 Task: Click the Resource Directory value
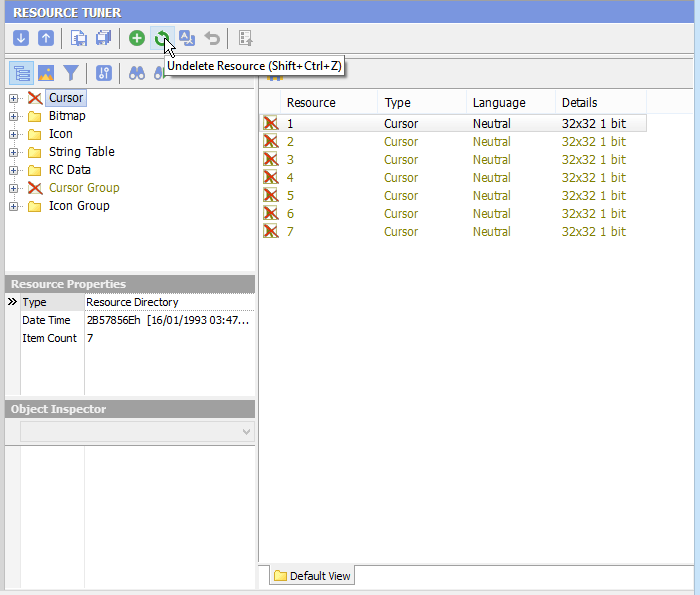(132, 302)
